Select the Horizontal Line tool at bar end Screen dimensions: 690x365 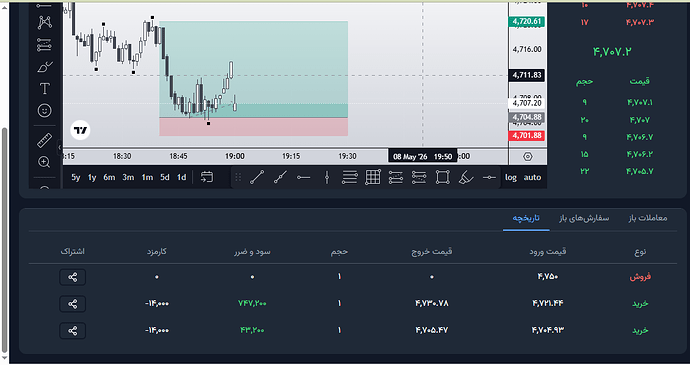click(x=489, y=177)
